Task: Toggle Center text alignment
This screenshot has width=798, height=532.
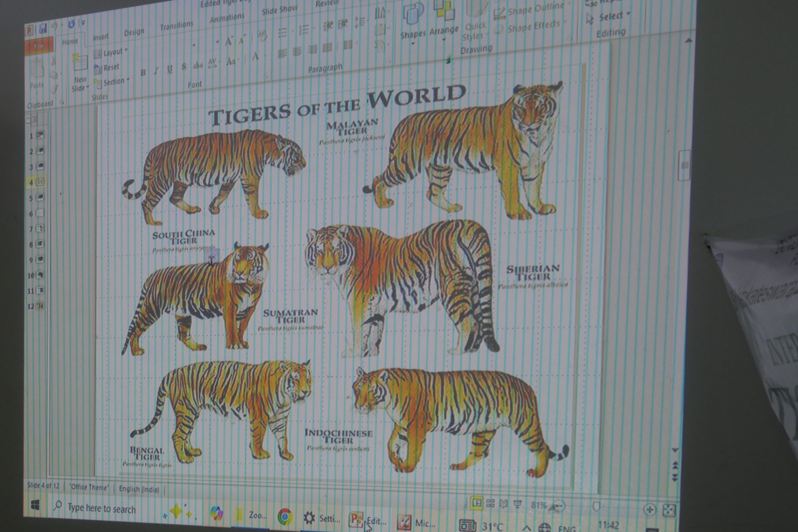Action: click(x=297, y=51)
